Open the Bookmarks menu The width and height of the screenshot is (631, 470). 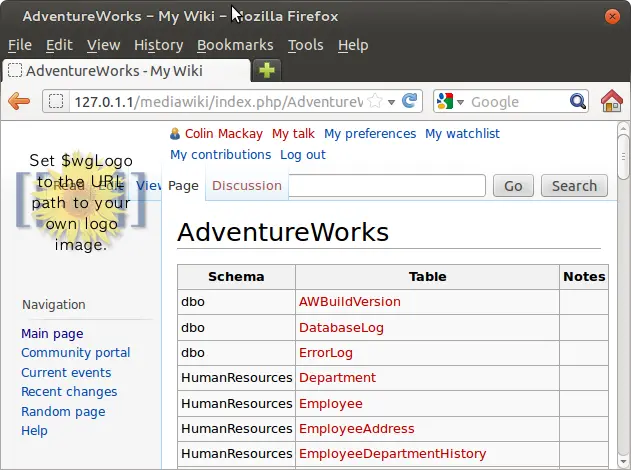pyautogui.click(x=235, y=45)
